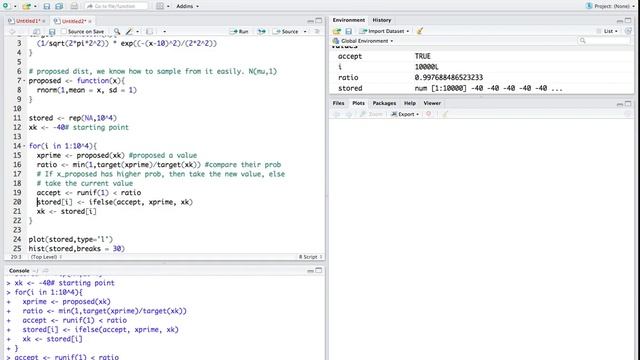Screen dimensions: 640x360
Task: Save current document from main toolbar
Action: [x=47, y=7]
